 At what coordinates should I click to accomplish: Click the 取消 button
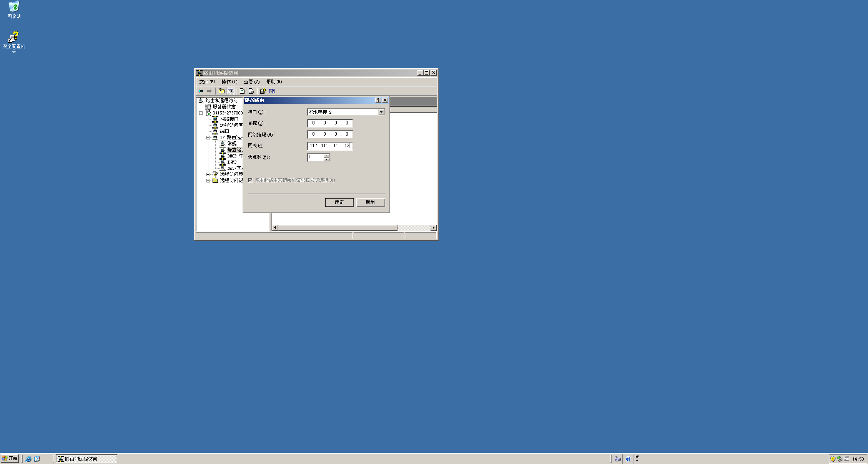[x=370, y=202]
